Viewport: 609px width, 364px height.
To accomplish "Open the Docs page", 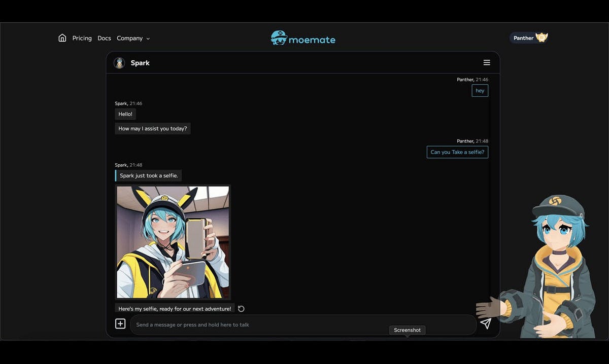I will coord(104,38).
